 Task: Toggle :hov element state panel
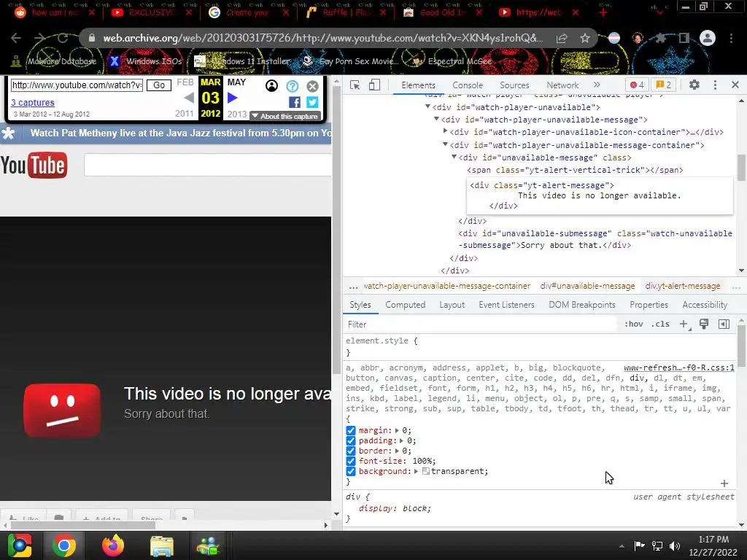point(634,324)
